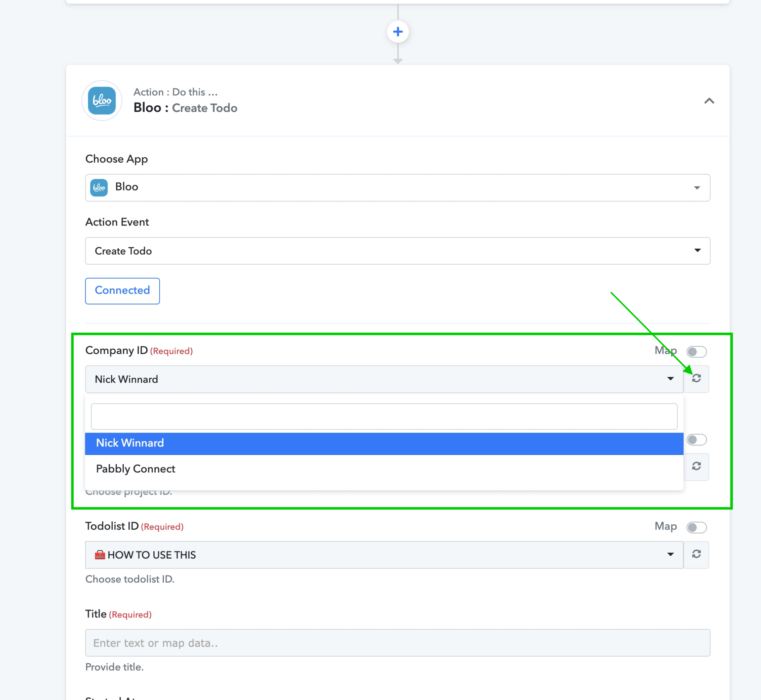Refresh the project ID field list
The image size is (761, 700).
[x=696, y=466]
